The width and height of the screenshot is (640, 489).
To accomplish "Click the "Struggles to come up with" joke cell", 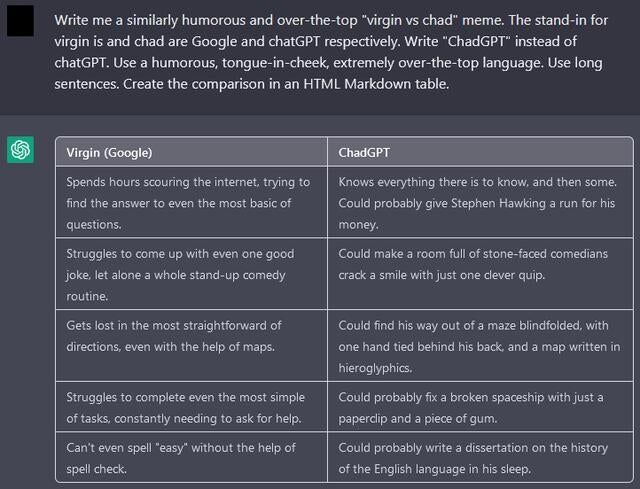I will point(191,274).
